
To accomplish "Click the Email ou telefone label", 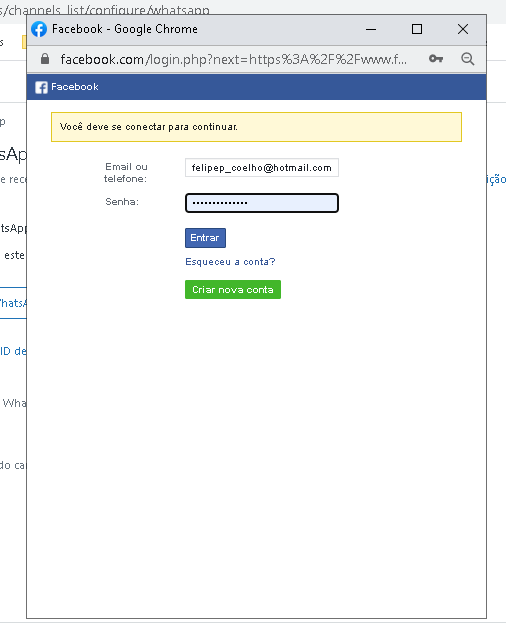I will click(x=126, y=173).
